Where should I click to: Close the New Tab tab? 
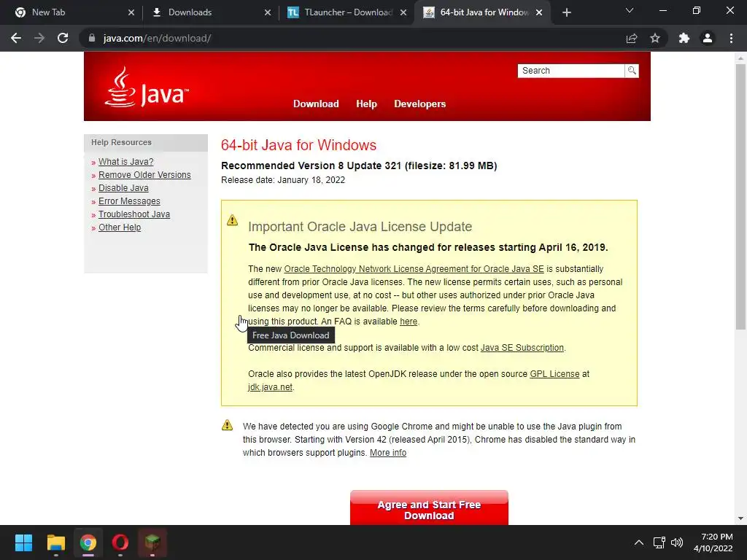[131, 12]
